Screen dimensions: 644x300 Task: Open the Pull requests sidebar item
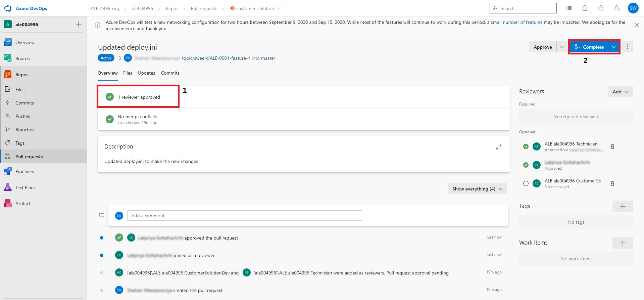click(43, 157)
